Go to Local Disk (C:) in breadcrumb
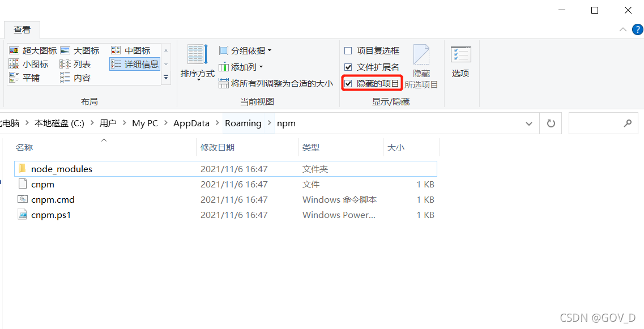Image resolution: width=644 pixels, height=329 pixels. pyautogui.click(x=59, y=123)
